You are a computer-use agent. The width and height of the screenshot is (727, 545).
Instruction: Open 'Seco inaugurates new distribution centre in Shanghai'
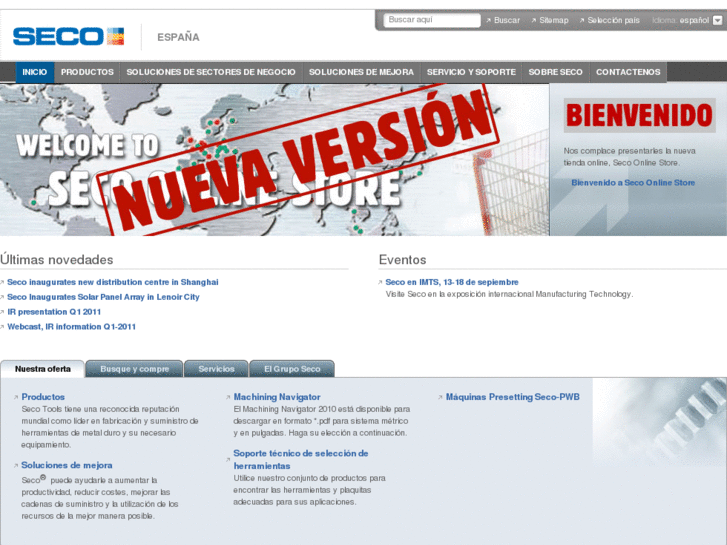coord(113,282)
